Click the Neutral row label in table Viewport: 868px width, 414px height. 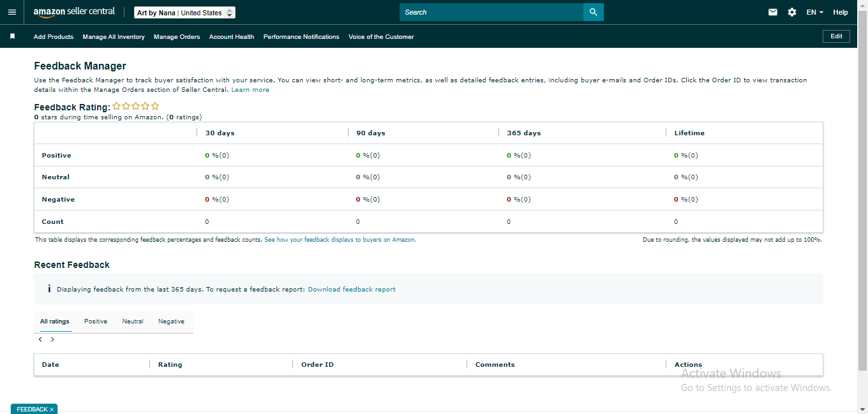56,177
